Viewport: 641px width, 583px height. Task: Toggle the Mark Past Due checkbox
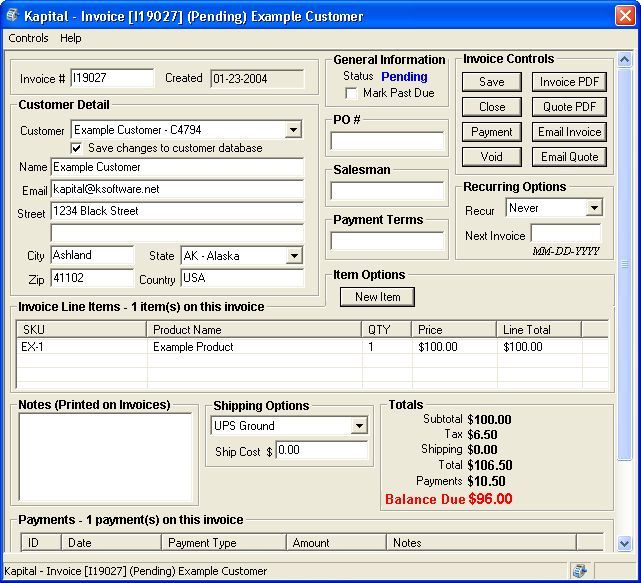(x=351, y=93)
